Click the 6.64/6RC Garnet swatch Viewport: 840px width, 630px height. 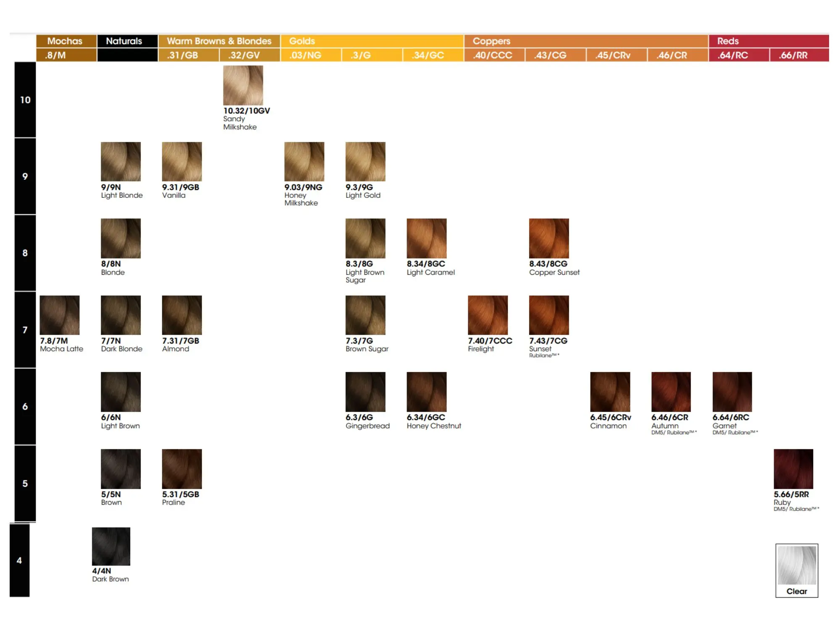click(732, 391)
